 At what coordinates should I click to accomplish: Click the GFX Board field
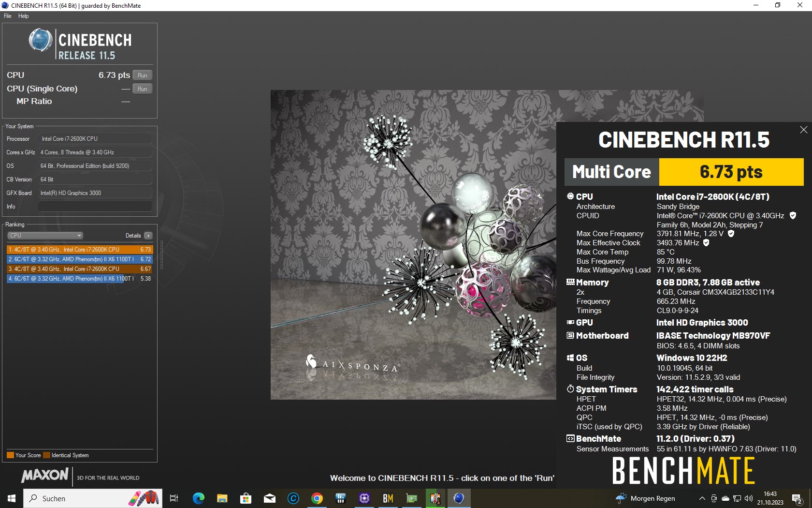[x=95, y=193]
